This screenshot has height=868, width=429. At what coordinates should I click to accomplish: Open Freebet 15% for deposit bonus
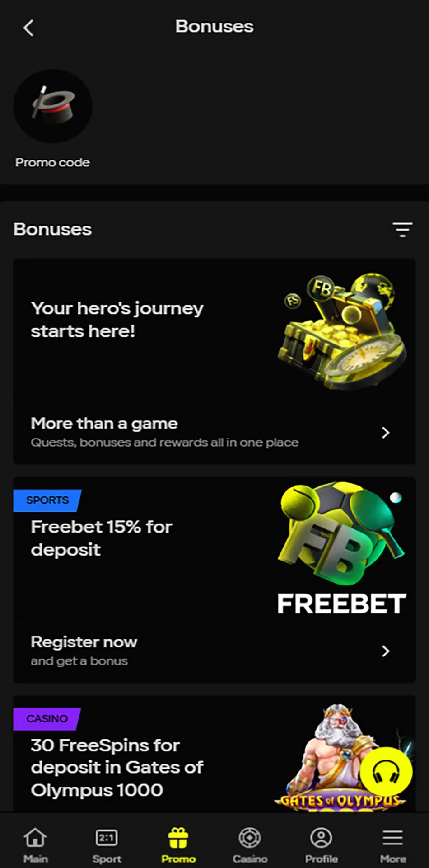102,538
